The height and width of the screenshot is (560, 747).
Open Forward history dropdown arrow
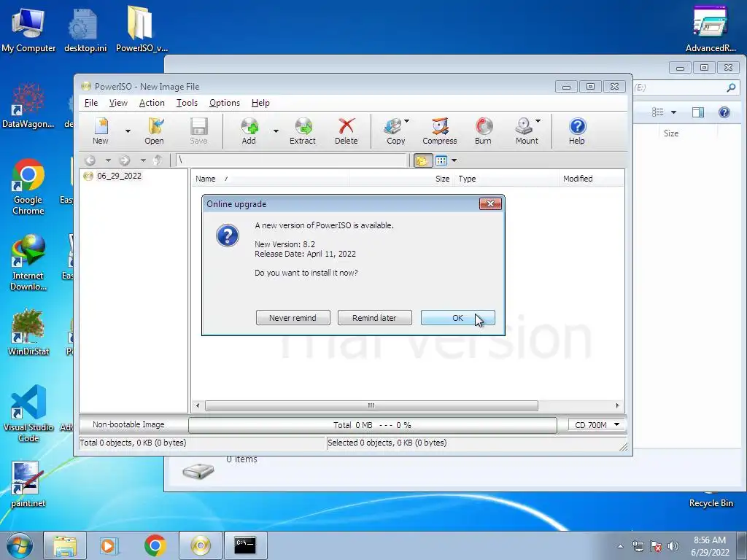(x=143, y=160)
